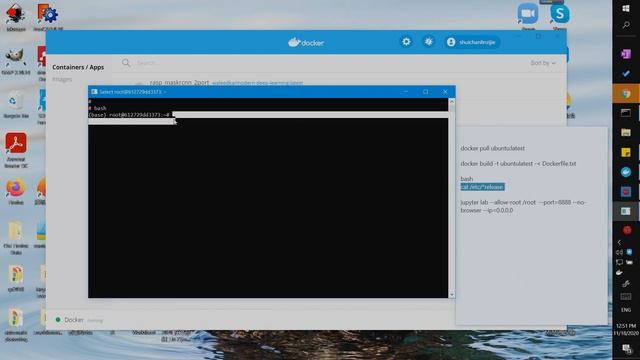Open the Firefox desktop shortcut
The image size is (640, 360).
pos(16,191)
